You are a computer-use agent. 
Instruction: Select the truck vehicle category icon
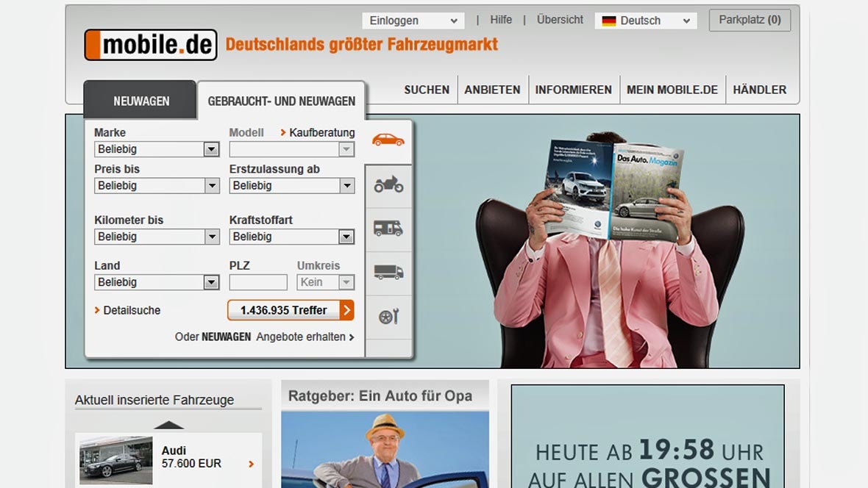(x=388, y=272)
